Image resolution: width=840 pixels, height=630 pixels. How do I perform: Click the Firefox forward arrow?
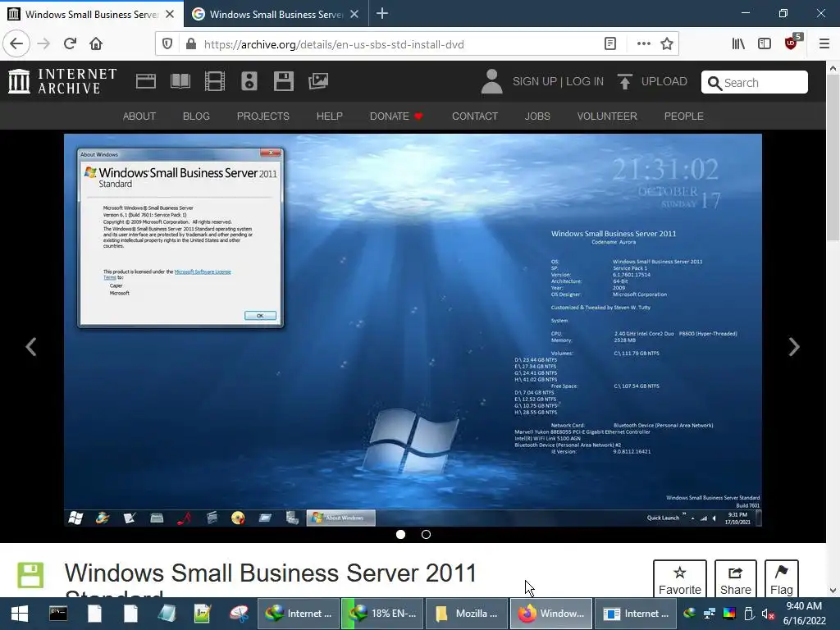pyautogui.click(x=44, y=43)
